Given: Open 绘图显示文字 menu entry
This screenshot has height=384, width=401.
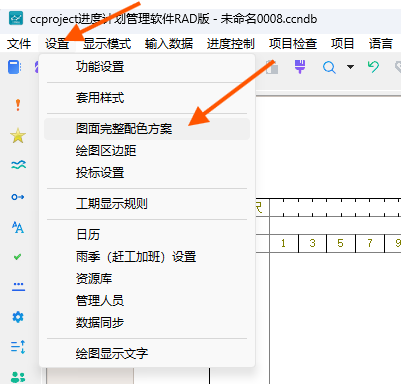Looking at the screenshot, I should [147, 353].
